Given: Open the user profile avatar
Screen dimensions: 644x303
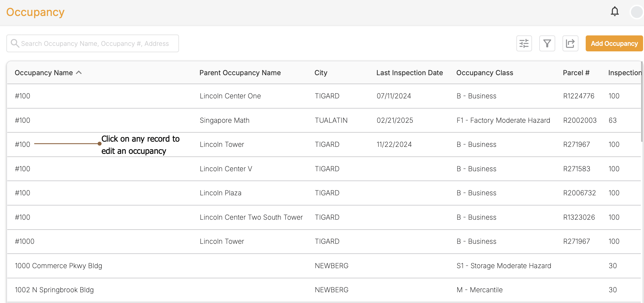Looking at the screenshot, I should pyautogui.click(x=637, y=12).
